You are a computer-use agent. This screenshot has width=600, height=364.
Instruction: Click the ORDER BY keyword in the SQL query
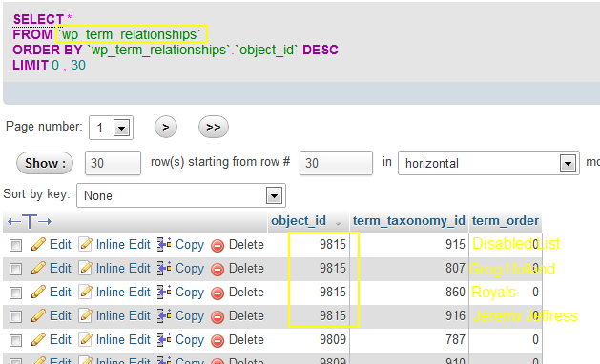pos(48,50)
